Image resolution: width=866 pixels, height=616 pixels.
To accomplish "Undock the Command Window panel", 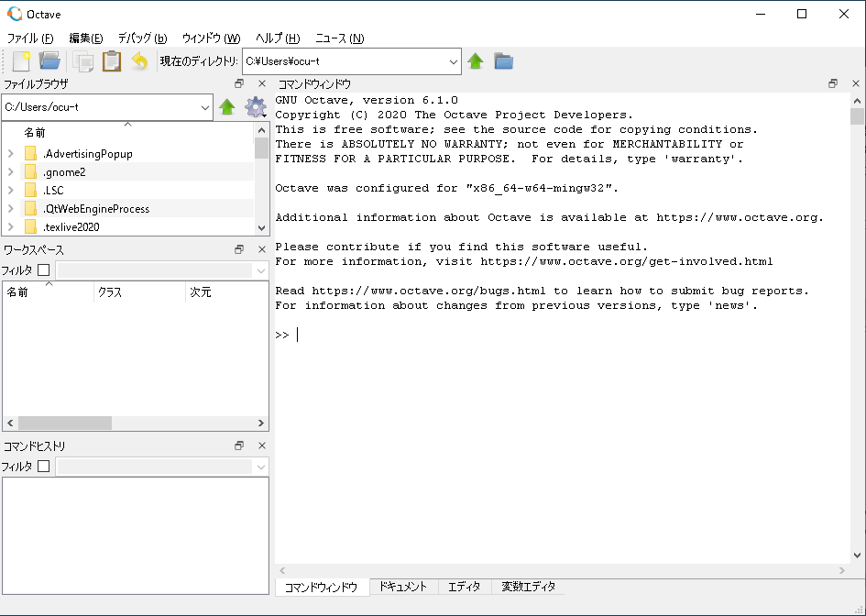I will coord(832,83).
